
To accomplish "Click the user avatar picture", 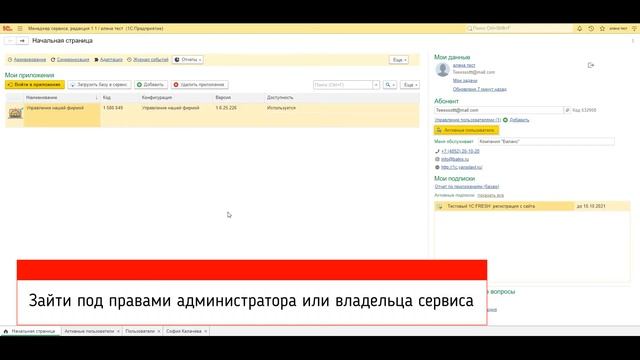I will pyautogui.click(x=442, y=70).
